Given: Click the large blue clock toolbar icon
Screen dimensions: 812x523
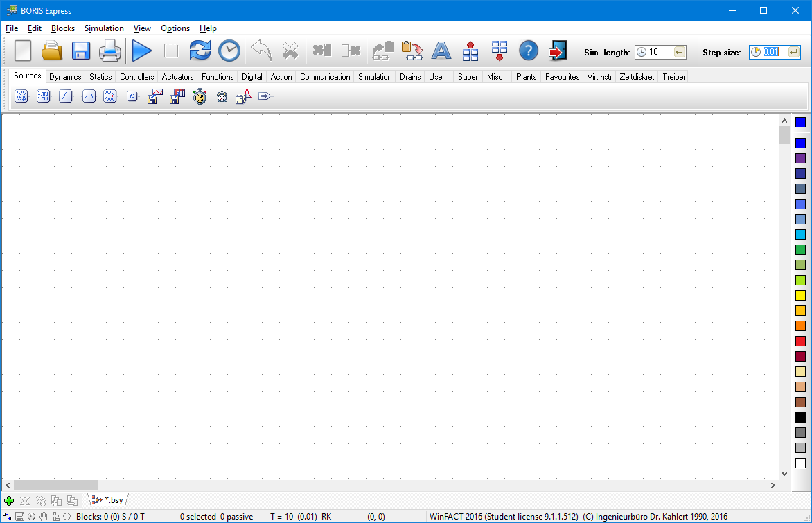Looking at the screenshot, I should (229, 51).
